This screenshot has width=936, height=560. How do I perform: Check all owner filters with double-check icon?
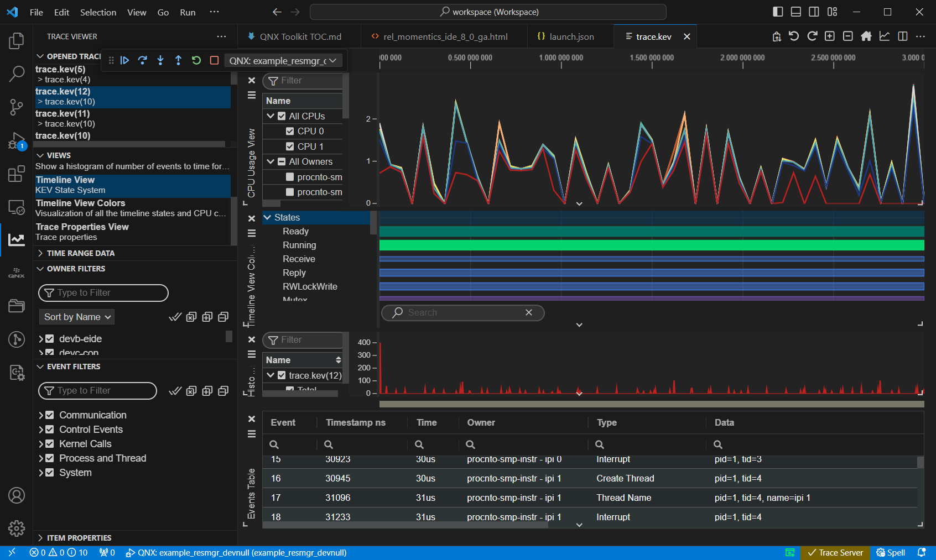175,317
